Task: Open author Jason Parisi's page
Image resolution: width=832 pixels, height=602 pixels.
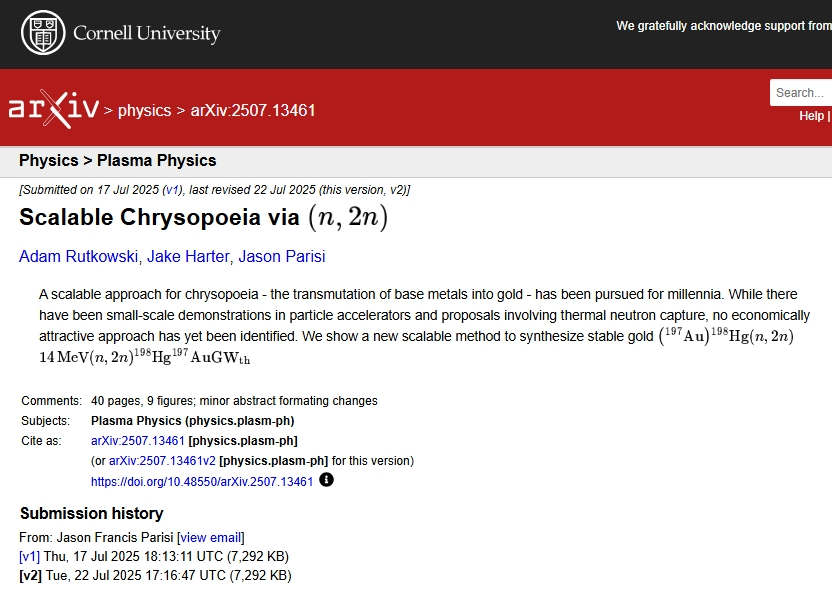Action: tap(282, 256)
